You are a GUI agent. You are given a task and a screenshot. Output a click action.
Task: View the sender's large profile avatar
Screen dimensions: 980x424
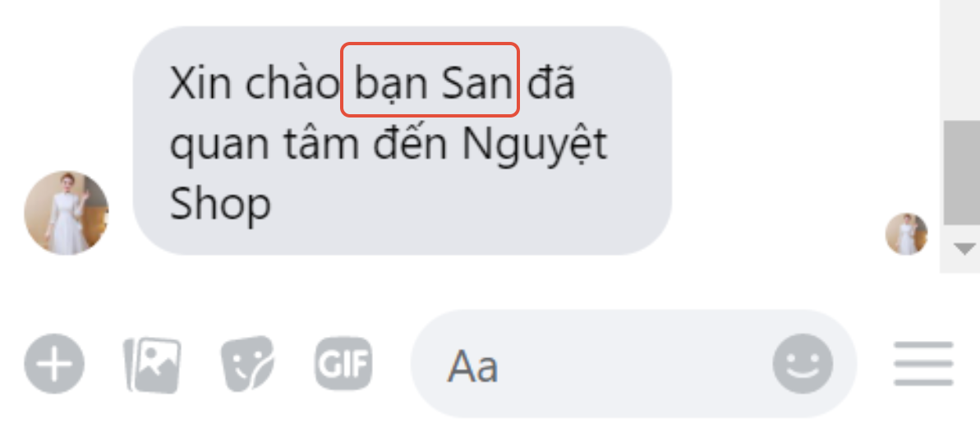pyautogui.click(x=67, y=213)
